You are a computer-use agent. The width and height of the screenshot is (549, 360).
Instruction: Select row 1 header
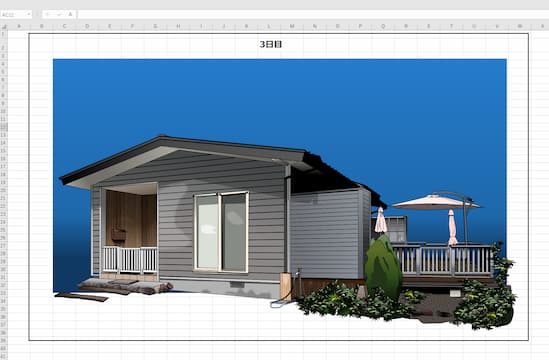4,34
